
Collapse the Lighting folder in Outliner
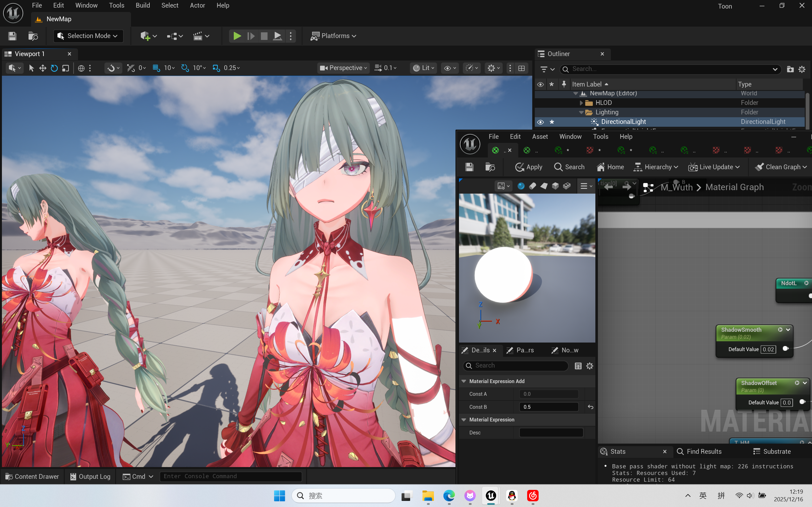[x=581, y=112]
